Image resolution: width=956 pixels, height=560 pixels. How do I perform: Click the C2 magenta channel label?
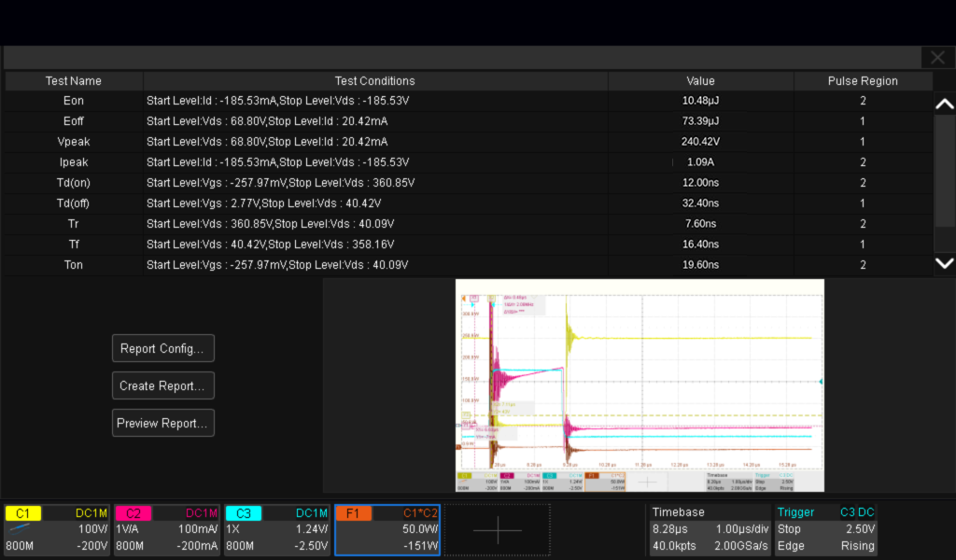pos(134,513)
